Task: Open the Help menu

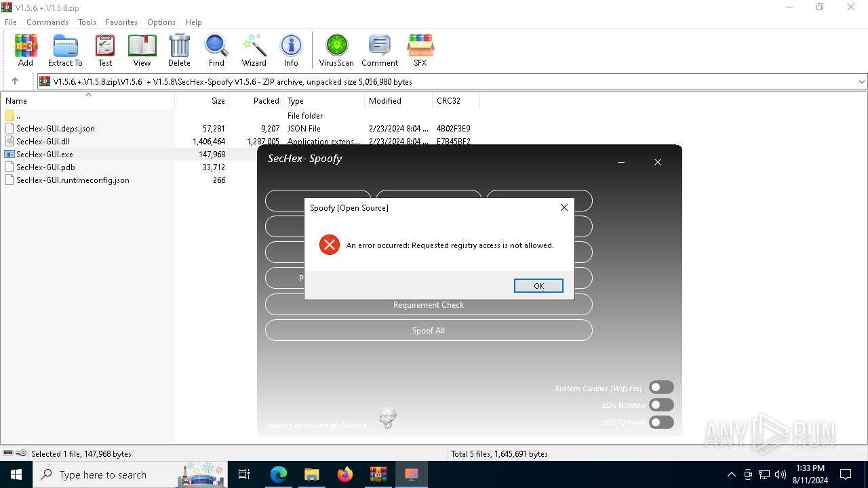Action: pyautogui.click(x=193, y=22)
